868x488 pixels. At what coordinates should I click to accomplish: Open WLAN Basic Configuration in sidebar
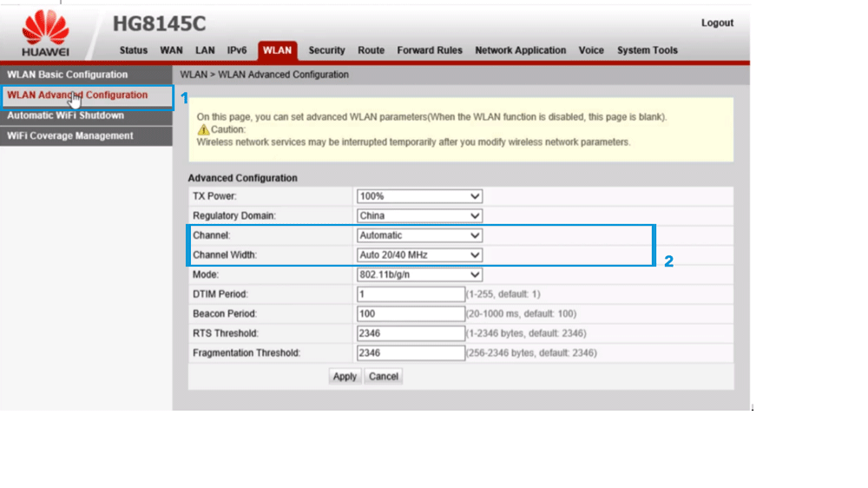86,75
